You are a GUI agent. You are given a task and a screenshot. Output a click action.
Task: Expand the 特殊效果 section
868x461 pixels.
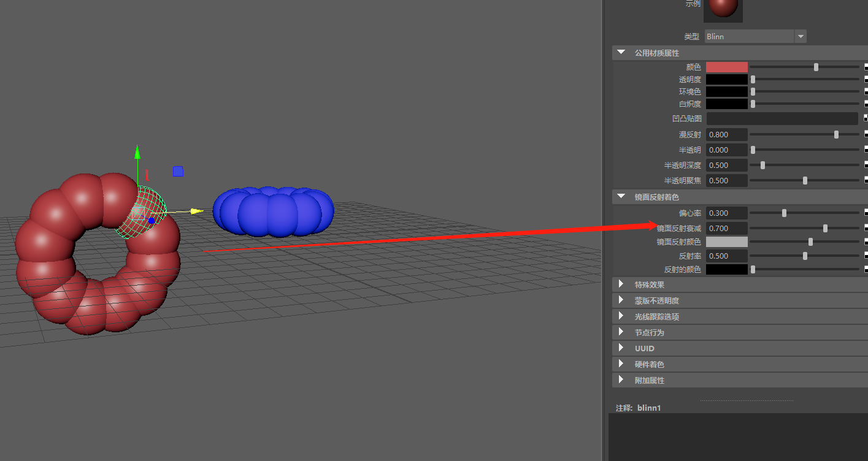pyautogui.click(x=621, y=284)
